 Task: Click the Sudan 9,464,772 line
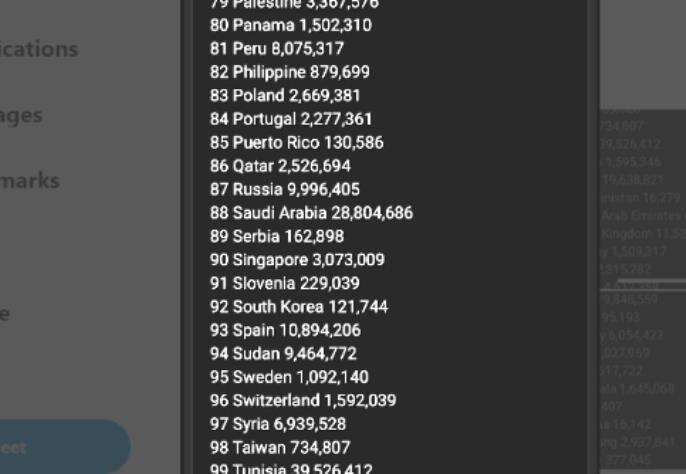(x=284, y=354)
